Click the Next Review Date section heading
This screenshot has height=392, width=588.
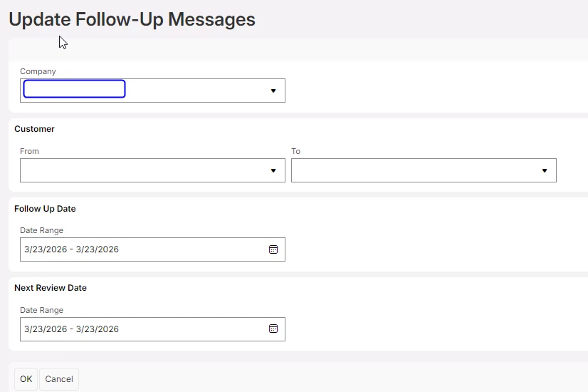(51, 288)
